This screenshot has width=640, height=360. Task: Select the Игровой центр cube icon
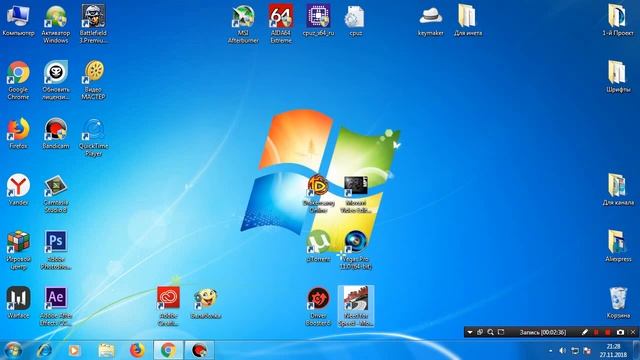tap(18, 250)
